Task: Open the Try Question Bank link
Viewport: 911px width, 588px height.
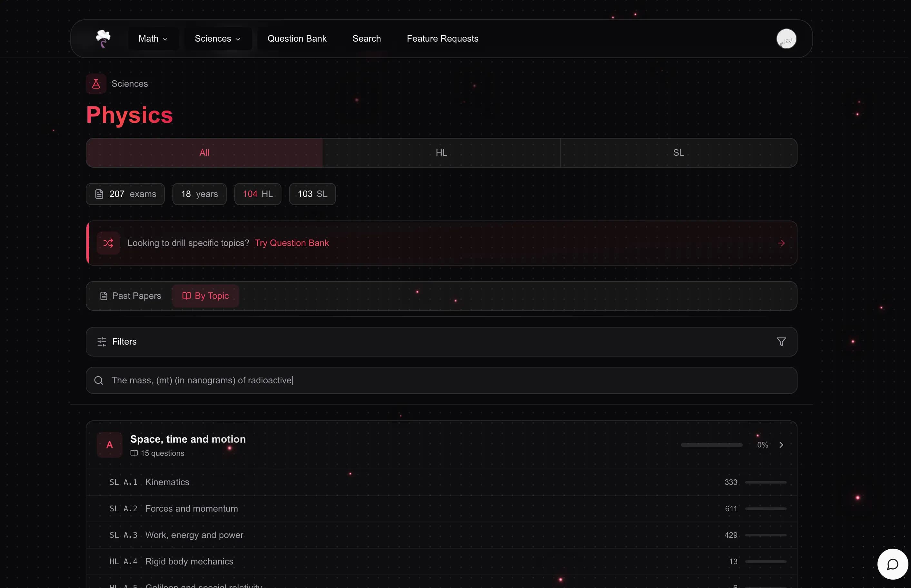Action: click(292, 243)
